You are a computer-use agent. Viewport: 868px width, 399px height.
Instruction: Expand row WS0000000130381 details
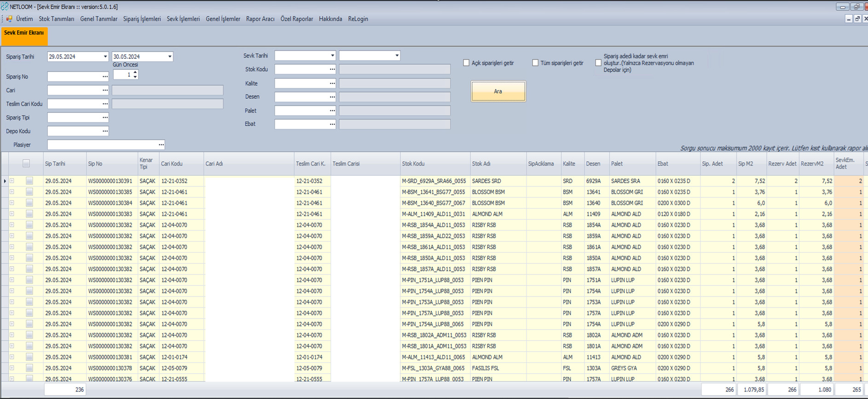pyautogui.click(x=12, y=357)
